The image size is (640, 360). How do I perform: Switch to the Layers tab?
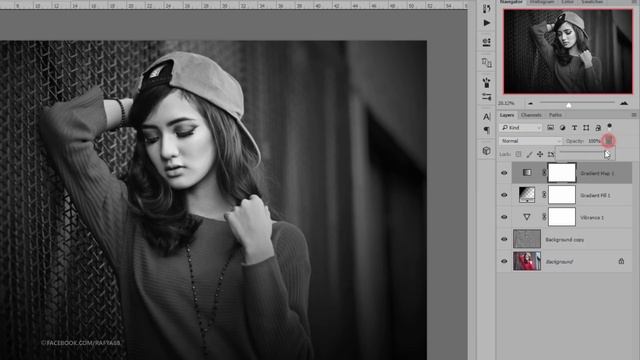(507, 115)
